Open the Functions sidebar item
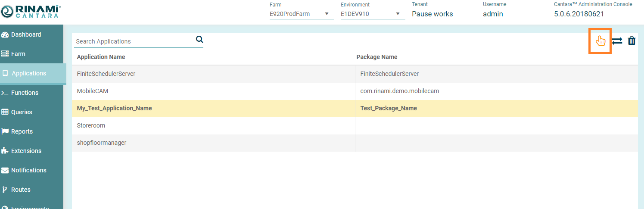Image resolution: width=644 pixels, height=209 pixels. coord(25,93)
